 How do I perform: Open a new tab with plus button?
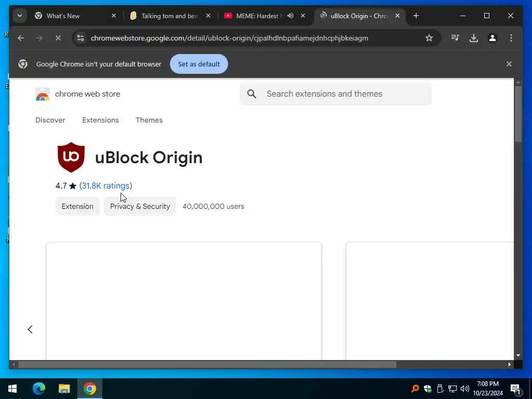[416, 16]
